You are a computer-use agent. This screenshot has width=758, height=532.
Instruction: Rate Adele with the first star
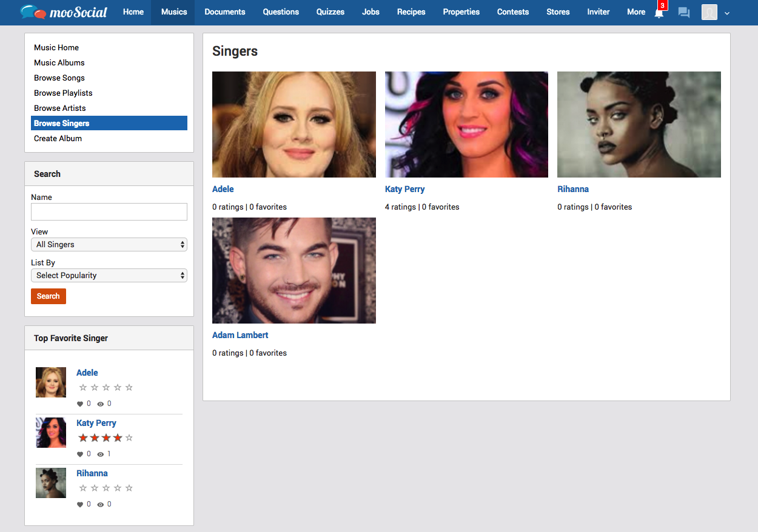pos(83,387)
